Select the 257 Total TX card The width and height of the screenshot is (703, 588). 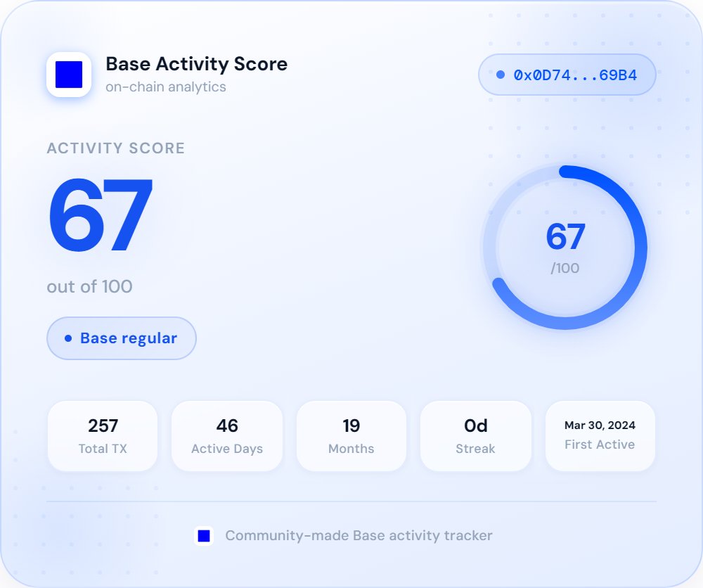(x=103, y=436)
